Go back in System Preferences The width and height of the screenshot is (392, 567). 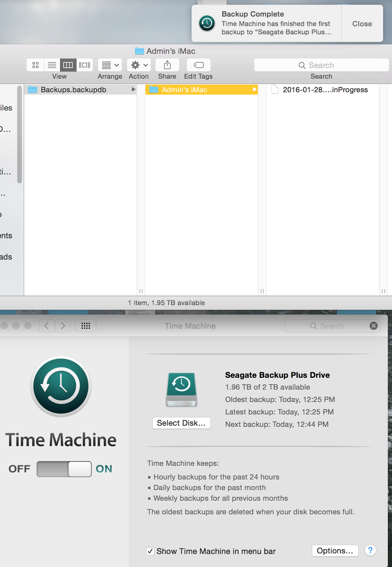tap(47, 326)
